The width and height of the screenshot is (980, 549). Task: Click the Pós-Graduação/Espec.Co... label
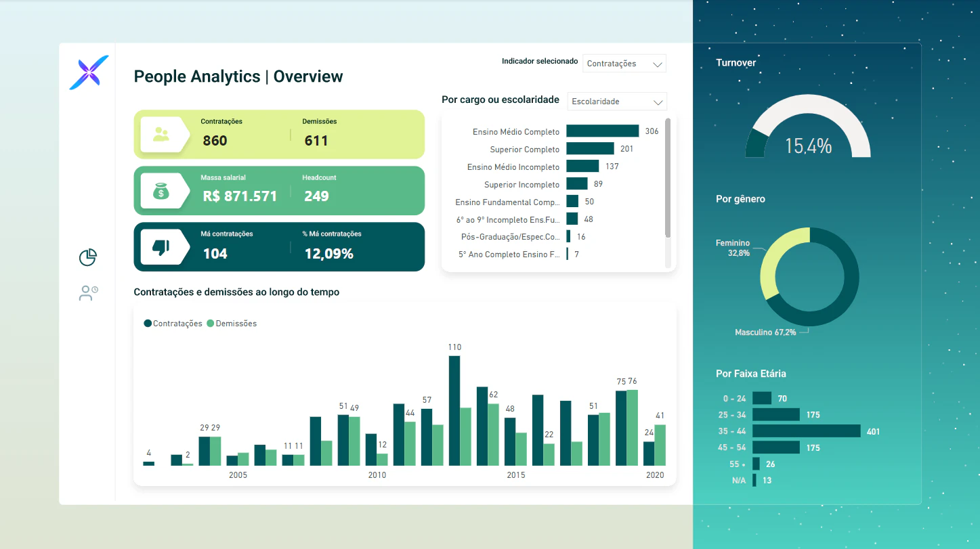point(510,237)
